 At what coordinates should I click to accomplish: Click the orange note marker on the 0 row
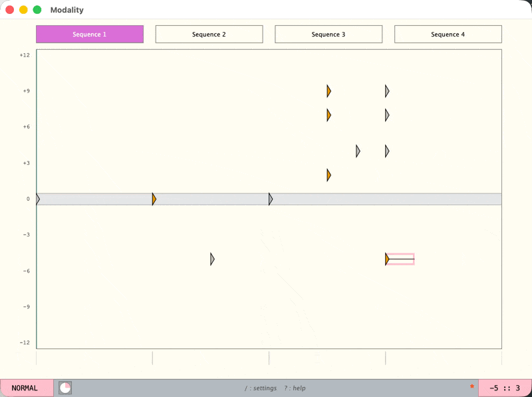[154, 199]
